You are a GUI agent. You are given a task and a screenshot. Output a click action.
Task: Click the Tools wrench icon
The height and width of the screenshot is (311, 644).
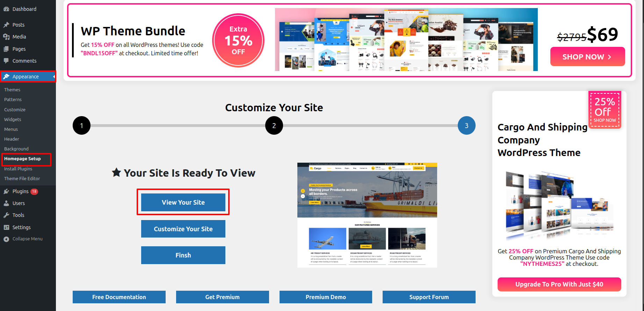(6, 215)
